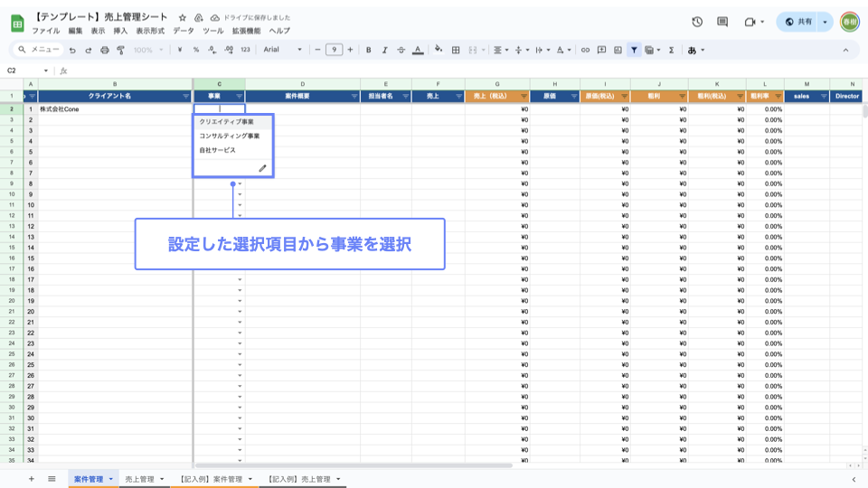Increase font size with plus button
Image resolution: width=868 pixels, height=488 pixels.
(350, 50)
